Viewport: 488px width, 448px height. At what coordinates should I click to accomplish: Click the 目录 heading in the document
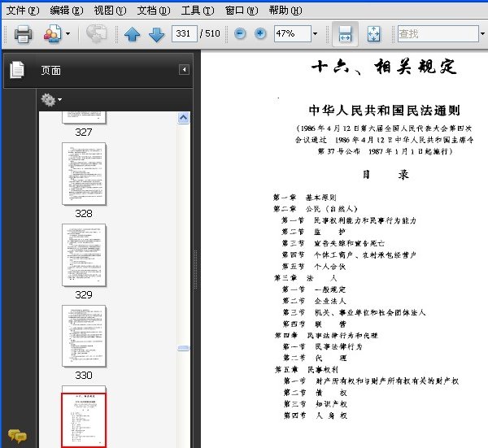386,175
